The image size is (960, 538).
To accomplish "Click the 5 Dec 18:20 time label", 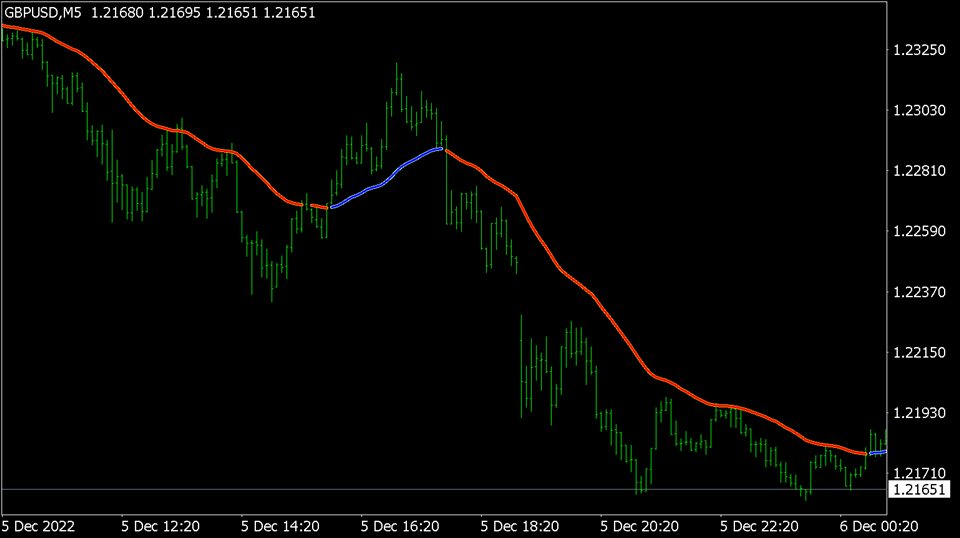I will [x=520, y=526].
